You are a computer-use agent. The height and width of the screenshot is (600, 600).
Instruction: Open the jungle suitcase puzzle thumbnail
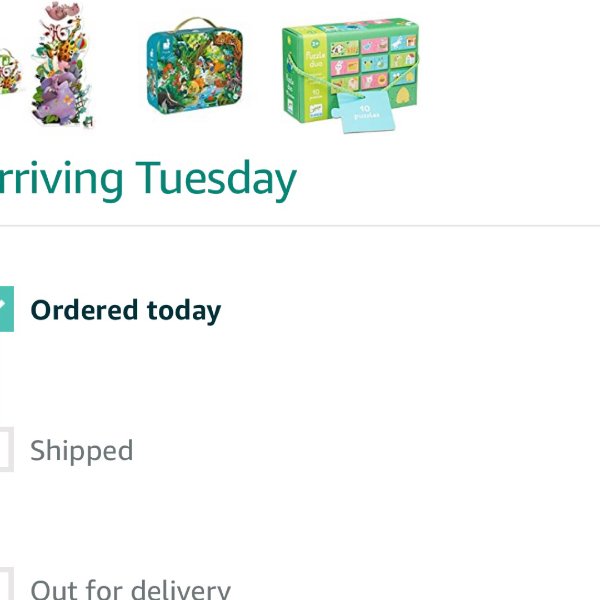[195, 66]
